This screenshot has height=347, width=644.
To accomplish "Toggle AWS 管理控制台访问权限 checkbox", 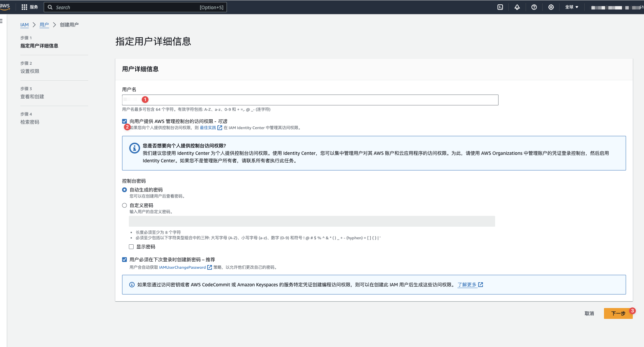I will pyautogui.click(x=124, y=121).
